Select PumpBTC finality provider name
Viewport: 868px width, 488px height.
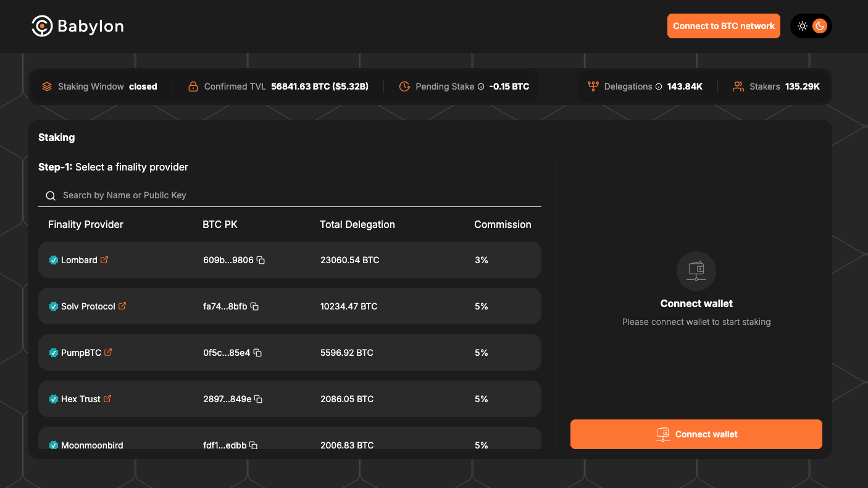[81, 353]
